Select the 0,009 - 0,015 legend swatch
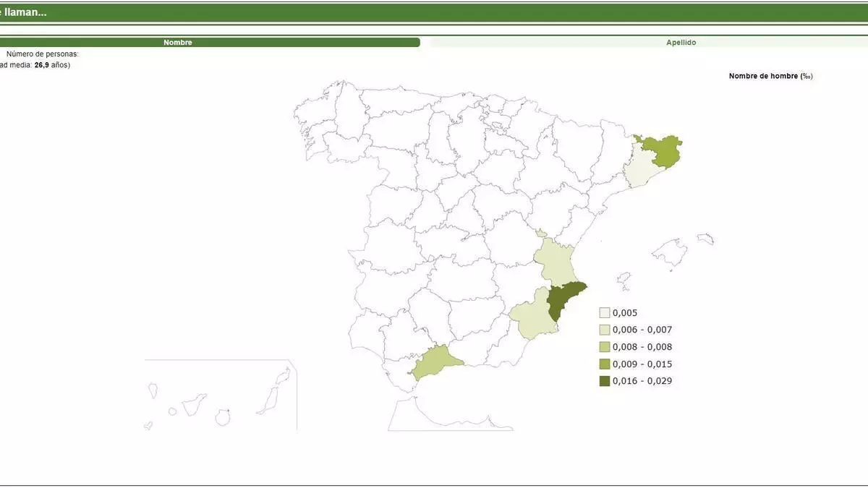 (x=605, y=364)
